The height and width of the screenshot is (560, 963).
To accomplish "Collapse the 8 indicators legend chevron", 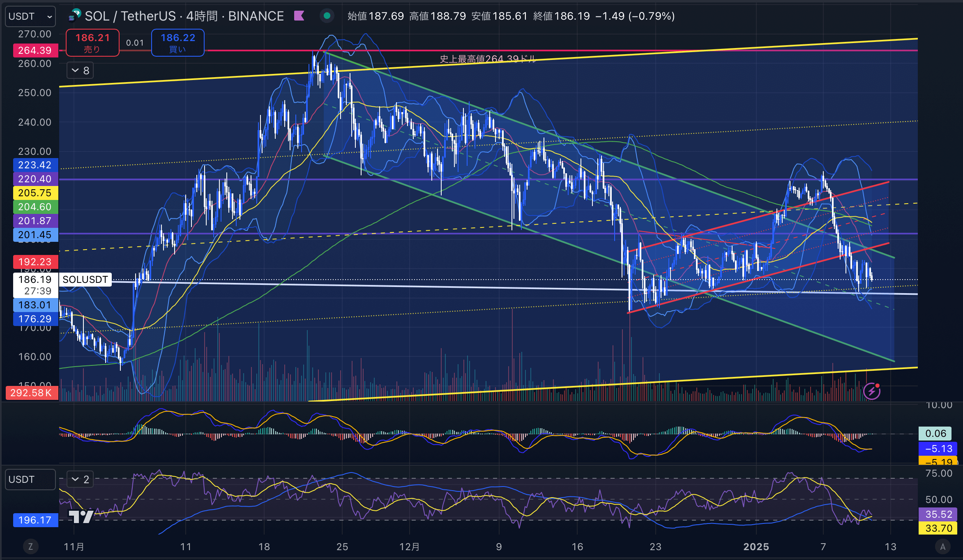I will coord(80,70).
